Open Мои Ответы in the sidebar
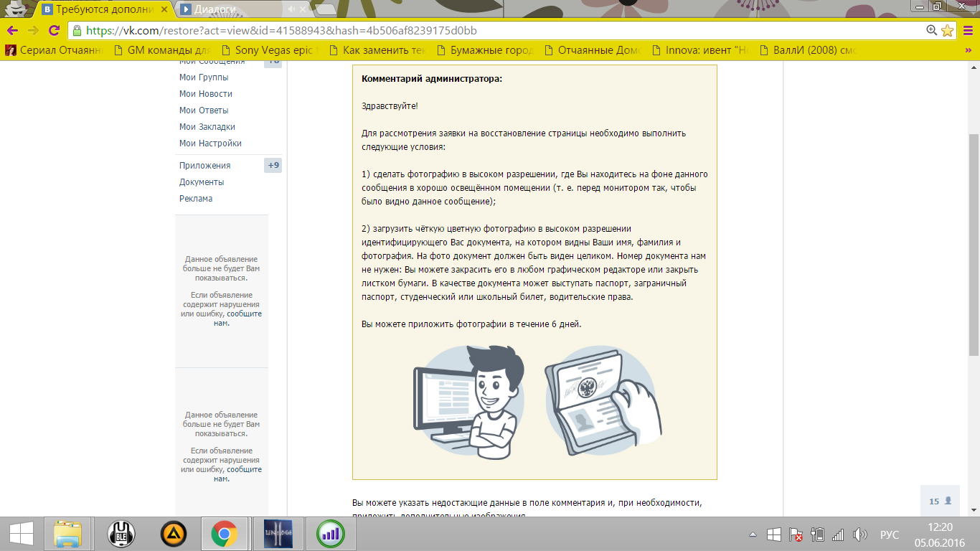 204,110
